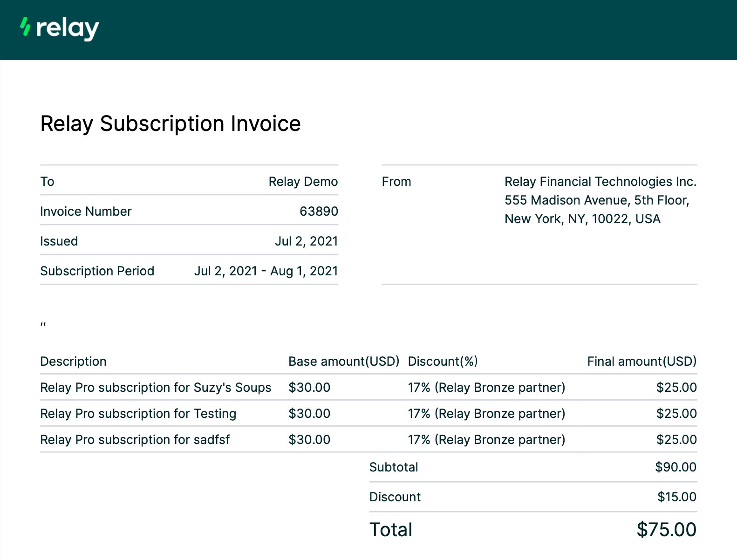This screenshot has width=737, height=560.
Task: Click the Invoice Number label
Action: (x=86, y=212)
